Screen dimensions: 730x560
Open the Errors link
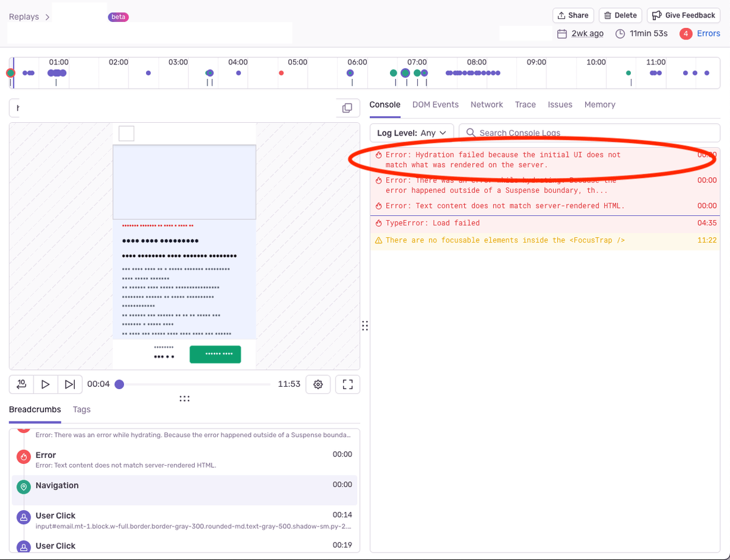(708, 33)
